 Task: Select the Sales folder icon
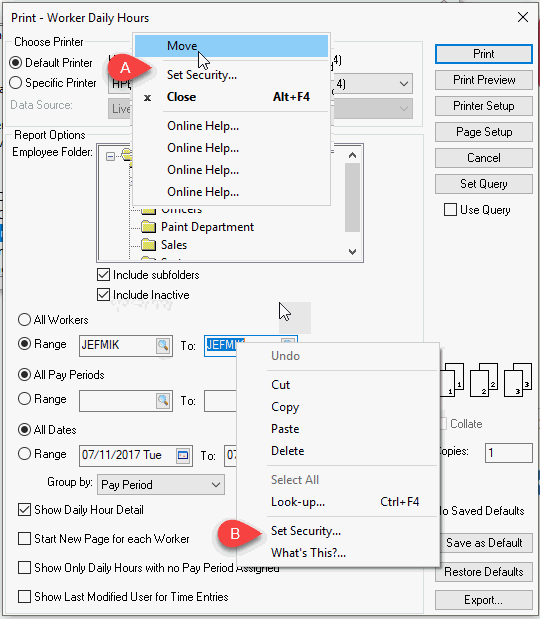148,245
